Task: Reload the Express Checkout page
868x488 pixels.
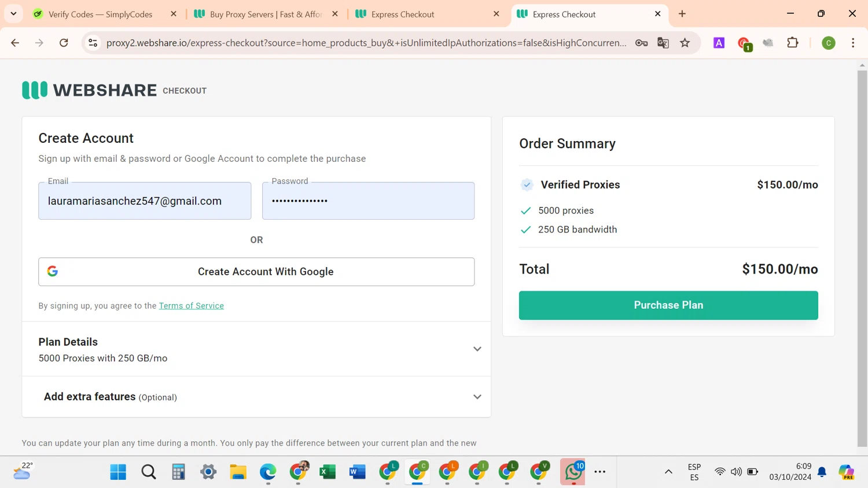Action: pyautogui.click(x=64, y=43)
